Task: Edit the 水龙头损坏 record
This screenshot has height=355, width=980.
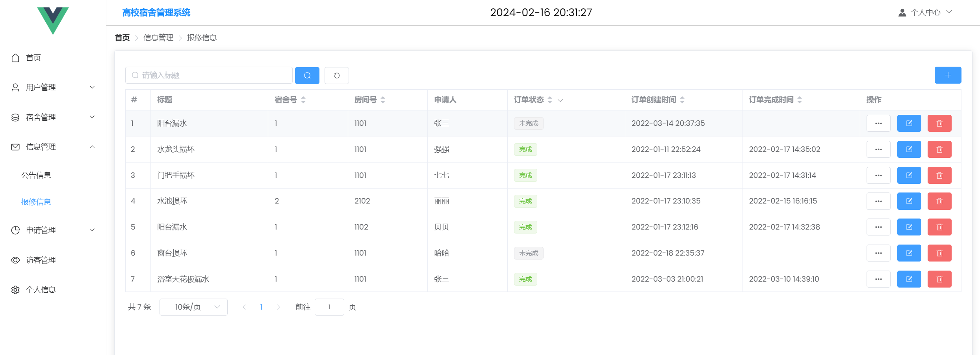Action: point(909,149)
